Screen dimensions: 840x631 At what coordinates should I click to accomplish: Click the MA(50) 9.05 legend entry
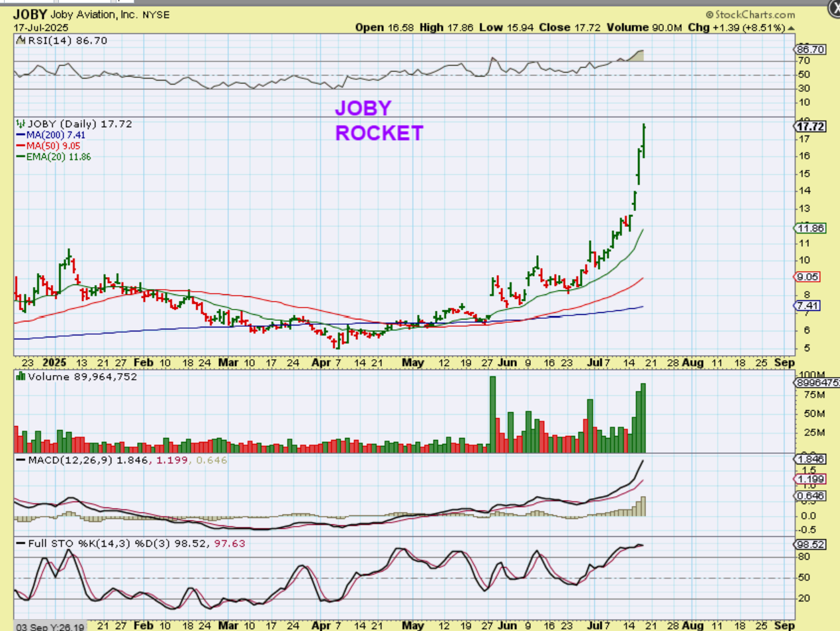(x=53, y=146)
